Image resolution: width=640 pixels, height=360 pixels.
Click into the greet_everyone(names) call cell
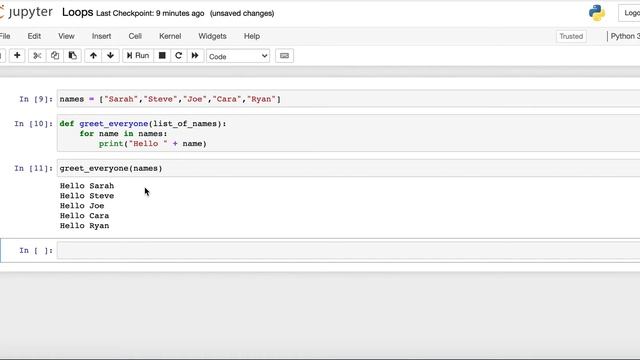tap(348, 168)
